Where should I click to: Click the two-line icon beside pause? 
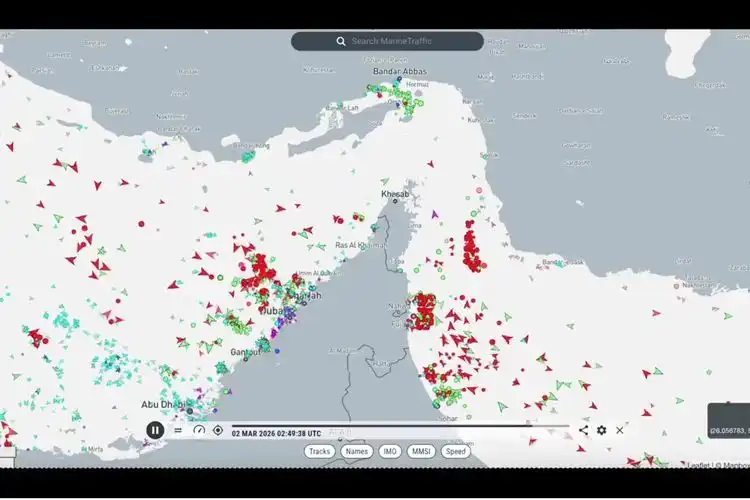[178, 431]
